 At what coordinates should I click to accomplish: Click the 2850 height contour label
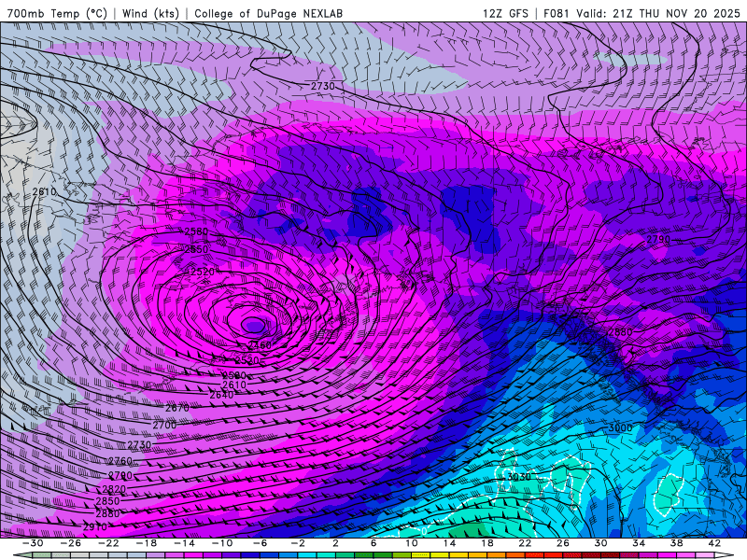coord(107,501)
